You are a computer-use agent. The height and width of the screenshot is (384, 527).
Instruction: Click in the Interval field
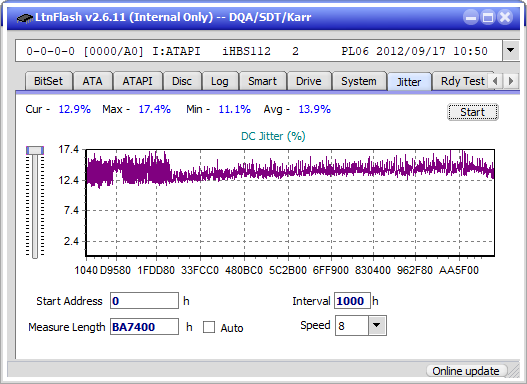[352, 300]
